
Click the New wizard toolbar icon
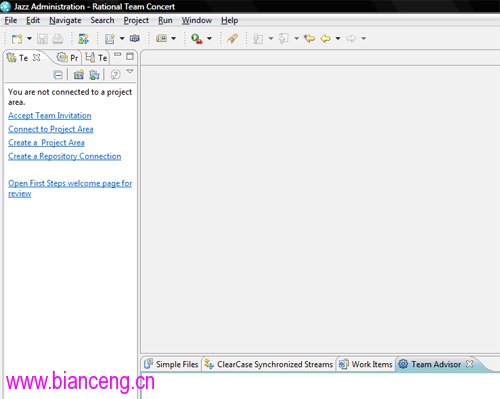point(17,39)
